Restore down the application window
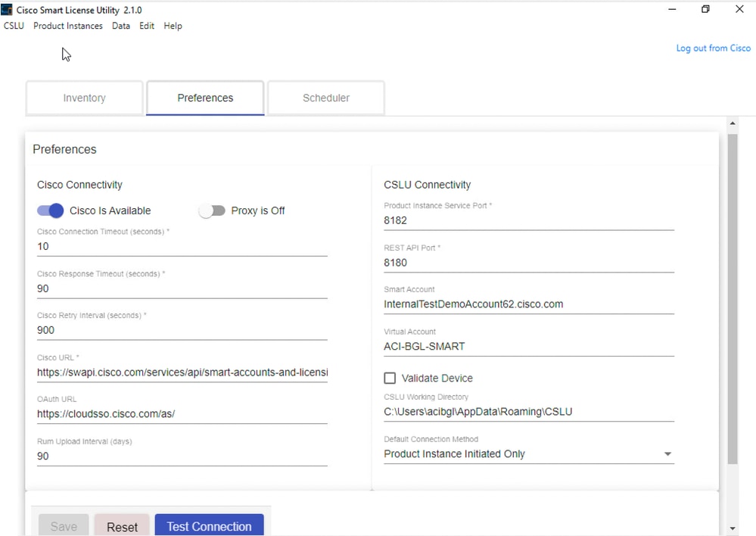 [705, 9]
